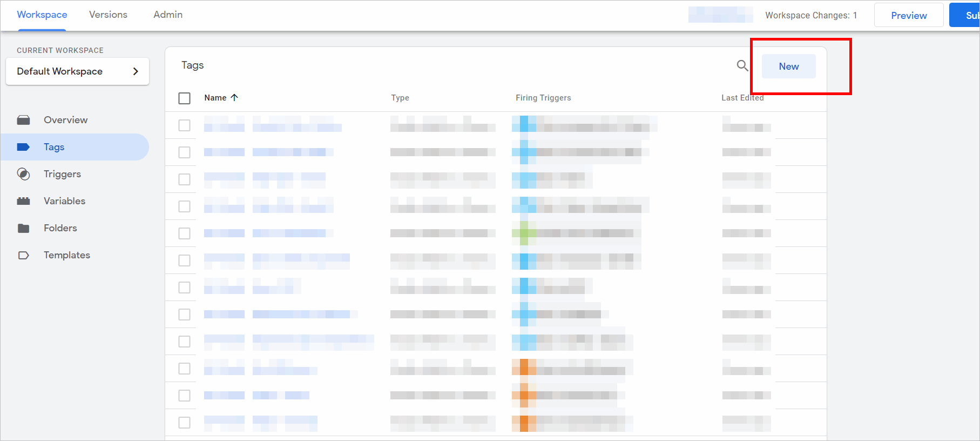The image size is (980, 441).
Task: Sort by the Type column header
Action: click(x=400, y=98)
